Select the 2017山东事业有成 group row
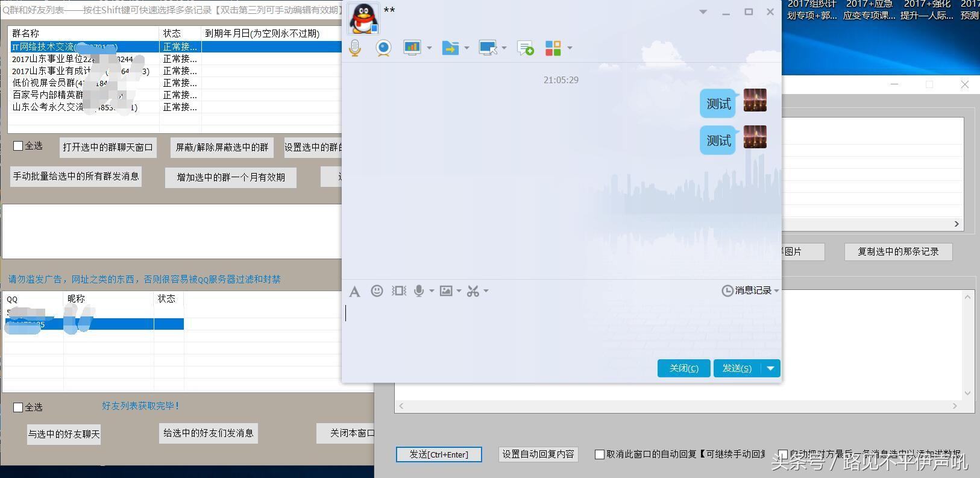Screen dimensions: 980x478 (175, 71)
